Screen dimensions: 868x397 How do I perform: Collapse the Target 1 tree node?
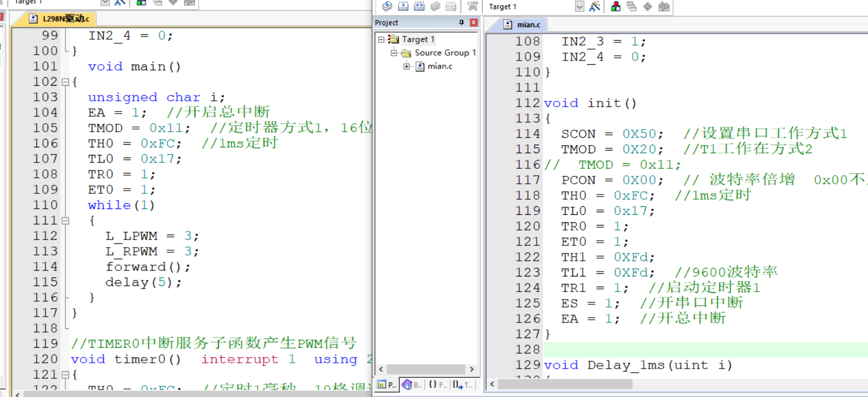pos(381,39)
